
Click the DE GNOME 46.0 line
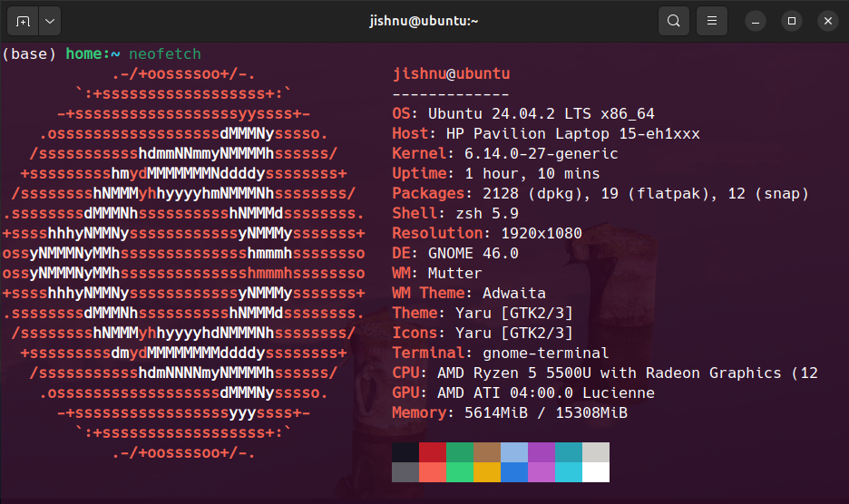[x=455, y=253]
